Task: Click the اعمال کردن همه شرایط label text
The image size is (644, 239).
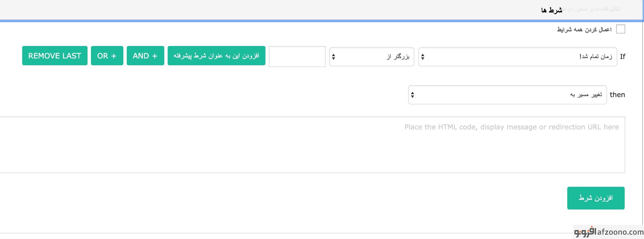Action: pos(584,30)
